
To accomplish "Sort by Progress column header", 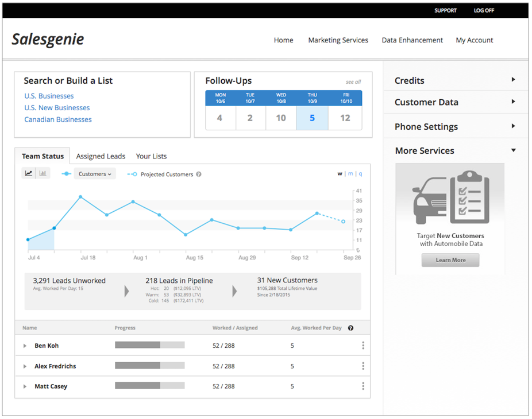I will (125, 328).
